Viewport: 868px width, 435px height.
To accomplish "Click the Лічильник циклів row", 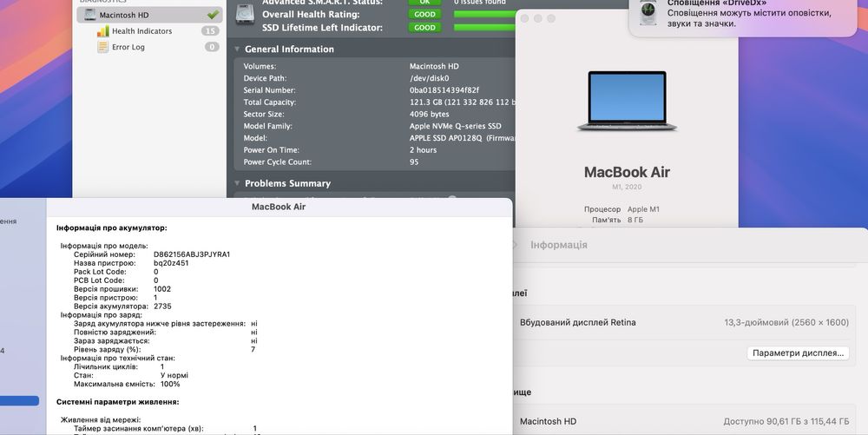I will 119,367.
